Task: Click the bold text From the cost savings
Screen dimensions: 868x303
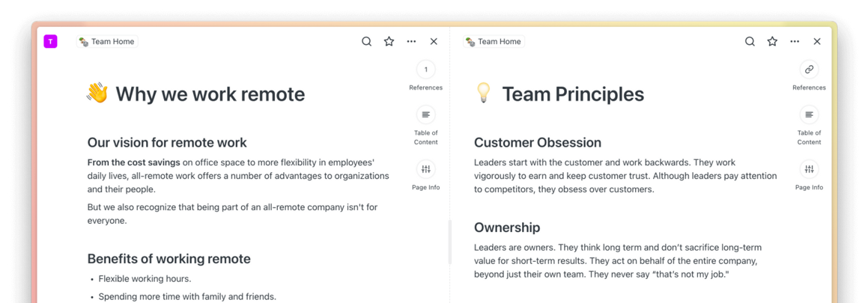Action: pyautogui.click(x=133, y=162)
